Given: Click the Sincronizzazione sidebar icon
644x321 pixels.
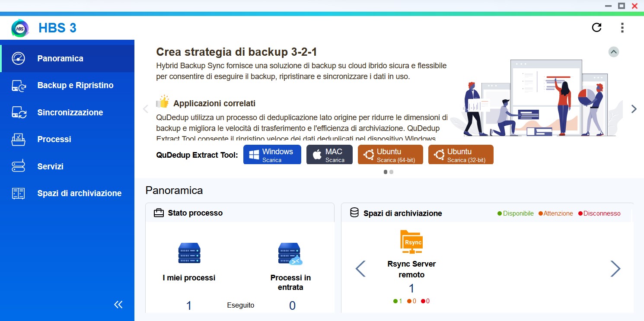Looking at the screenshot, I should 19,112.
